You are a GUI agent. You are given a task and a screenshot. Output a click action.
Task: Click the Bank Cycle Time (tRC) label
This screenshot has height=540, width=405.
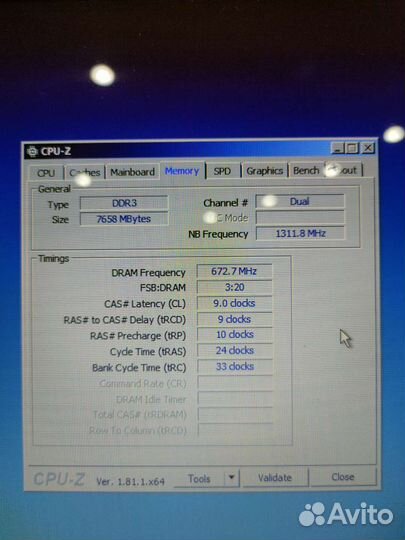click(x=139, y=368)
